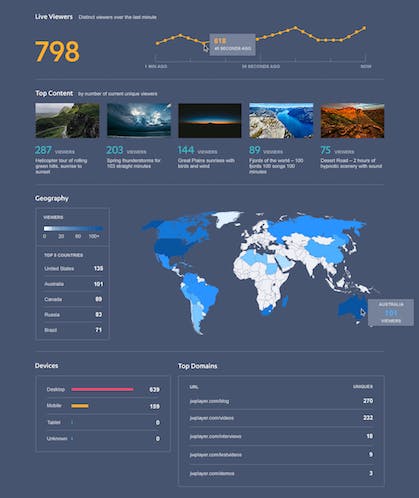Screen dimensions: 419x498
Task: Click the Mobile orange device bar
Action: (x=80, y=406)
